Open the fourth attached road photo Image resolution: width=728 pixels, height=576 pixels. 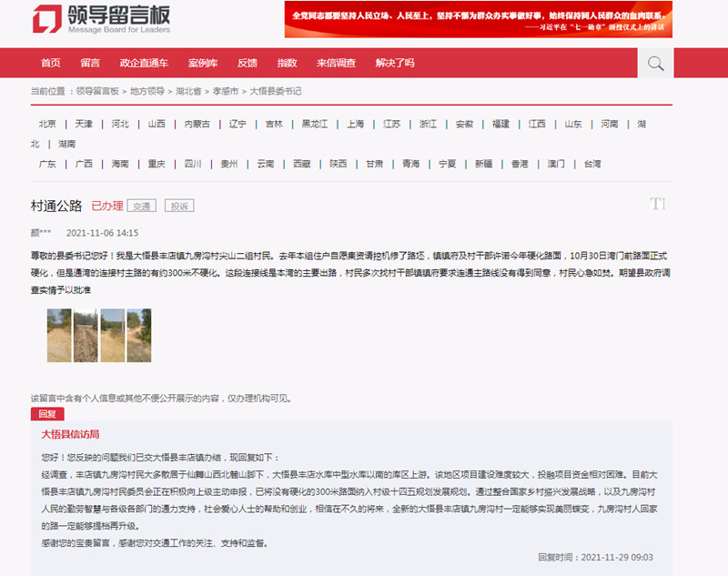click(x=139, y=335)
